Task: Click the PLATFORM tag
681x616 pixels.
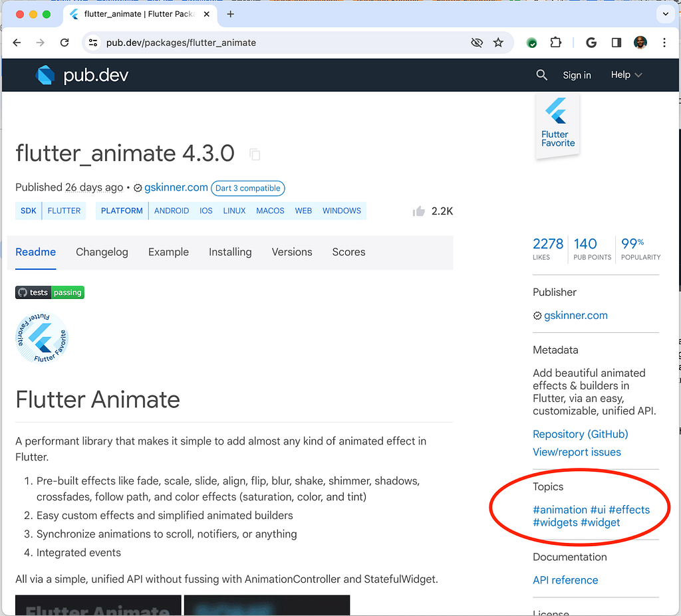Action: (x=122, y=211)
